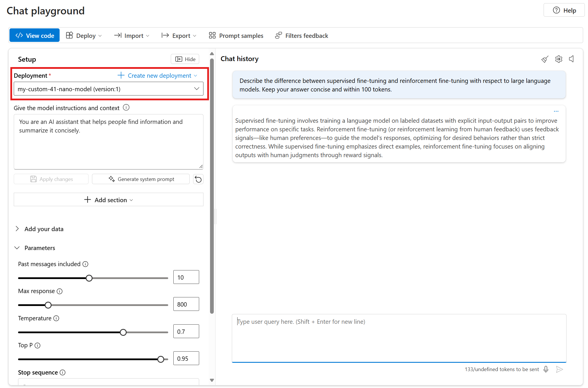Click Generate system prompt button
This screenshot has width=588, height=388.
point(141,179)
